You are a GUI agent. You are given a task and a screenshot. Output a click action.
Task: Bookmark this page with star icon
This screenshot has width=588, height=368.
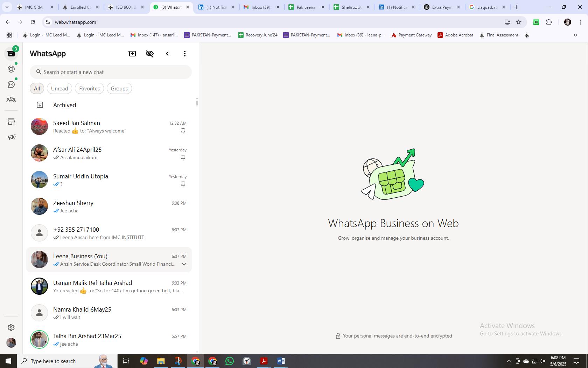pos(519,22)
